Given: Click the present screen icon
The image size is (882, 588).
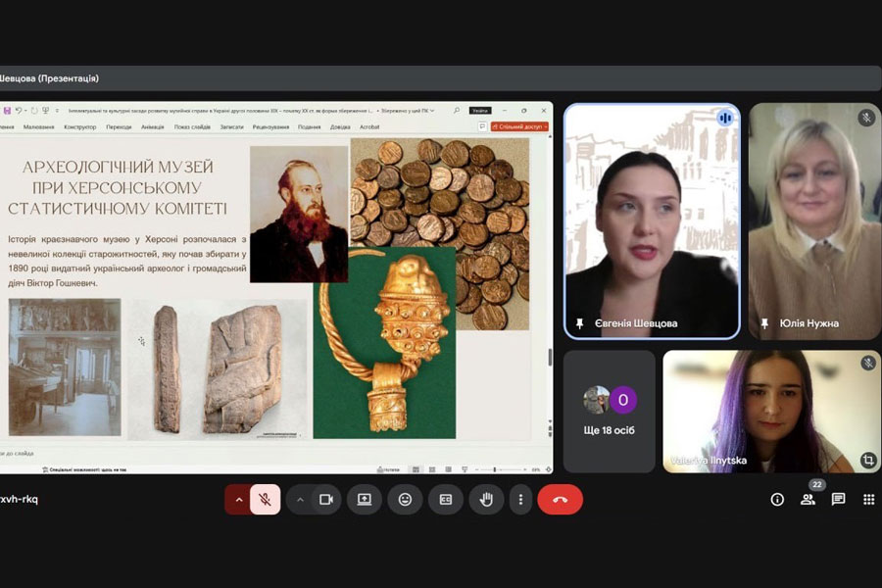Looking at the screenshot, I should point(365,500).
